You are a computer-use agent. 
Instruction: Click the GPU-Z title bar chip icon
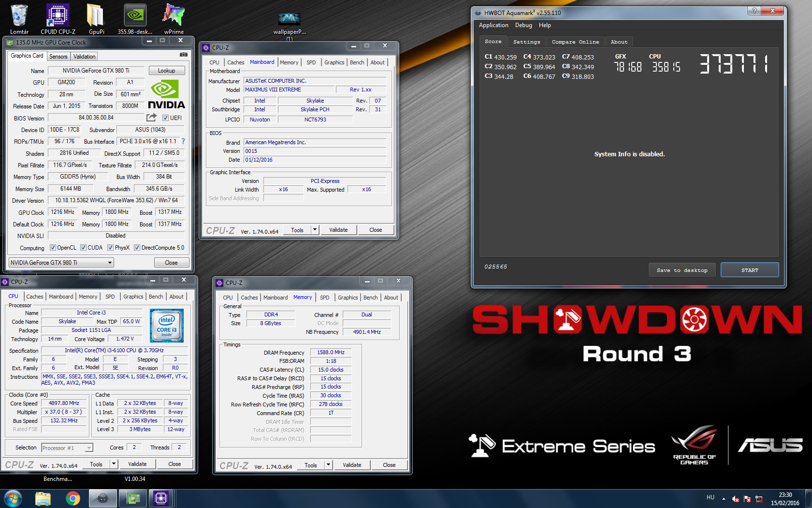click(10, 43)
